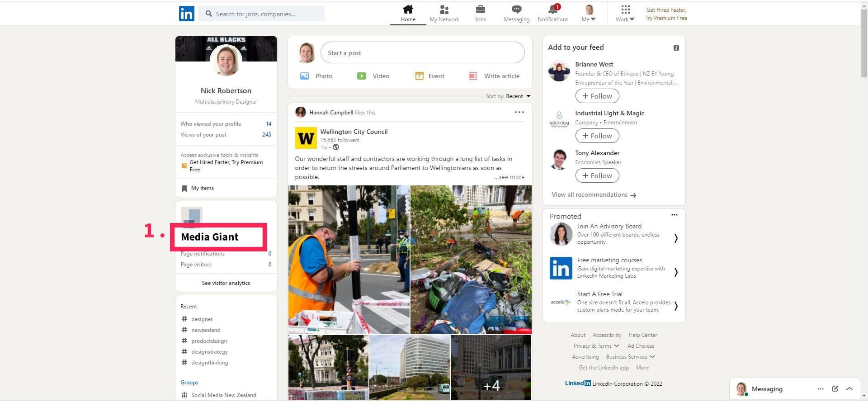Click premium offer in left sidebar
This screenshot has height=402, width=868.
click(x=226, y=166)
